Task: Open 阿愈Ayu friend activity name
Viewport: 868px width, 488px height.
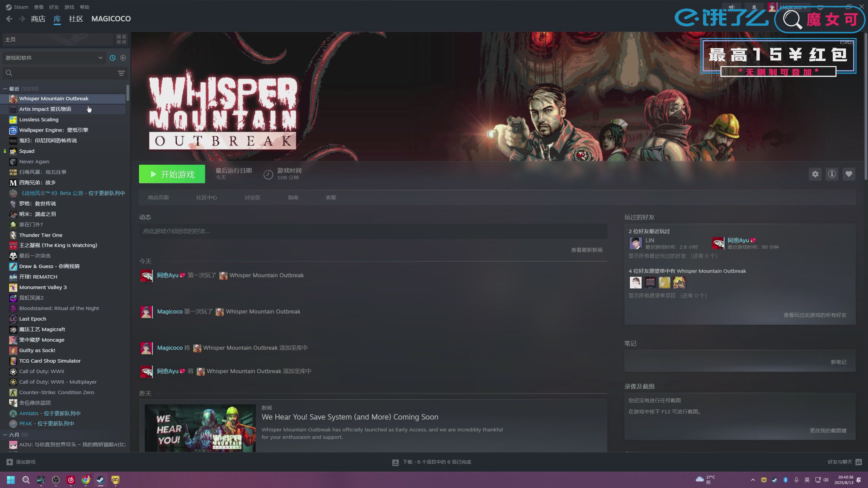Action: click(167, 276)
